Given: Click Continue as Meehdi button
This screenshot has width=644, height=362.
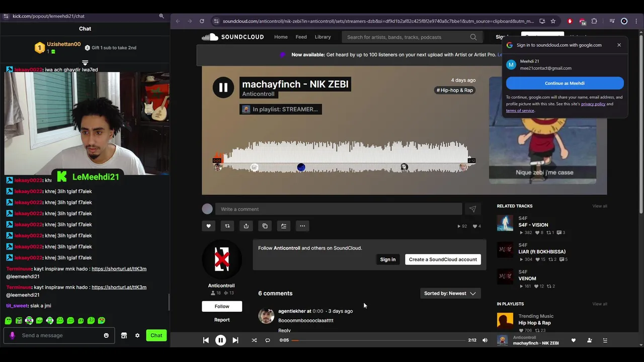Looking at the screenshot, I should [x=565, y=83].
